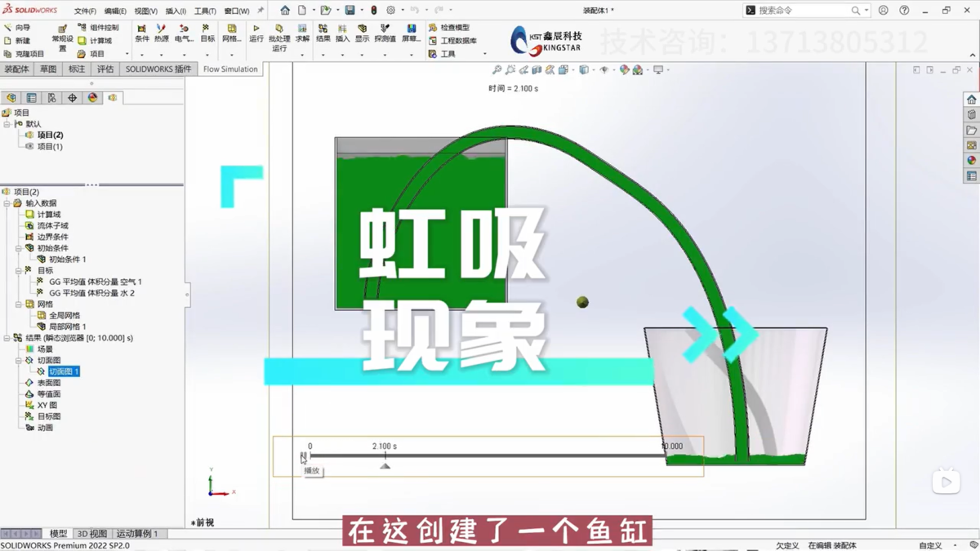The height and width of the screenshot is (551, 980).
Task: Click the 2.100 s time slider marker
Action: [385, 465]
